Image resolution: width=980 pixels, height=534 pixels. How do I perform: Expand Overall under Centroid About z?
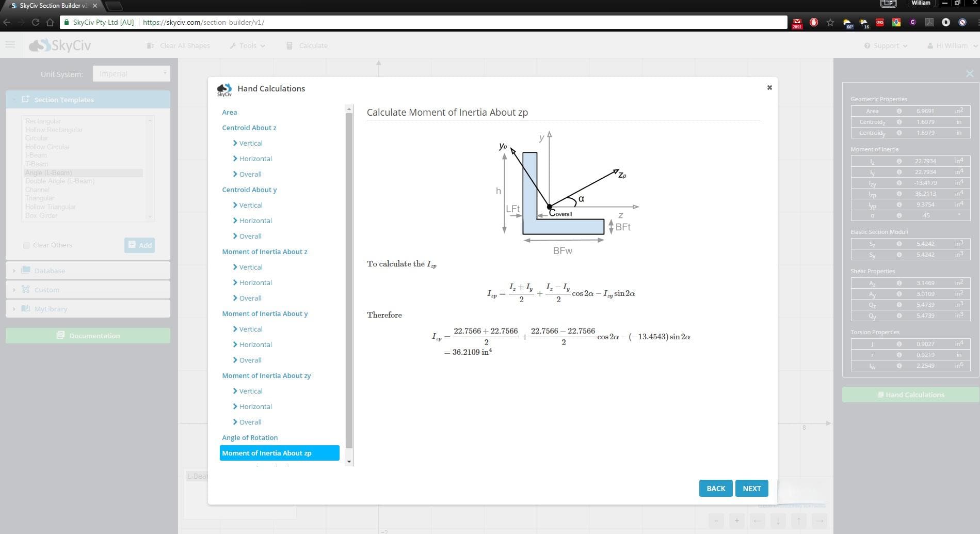(247, 174)
